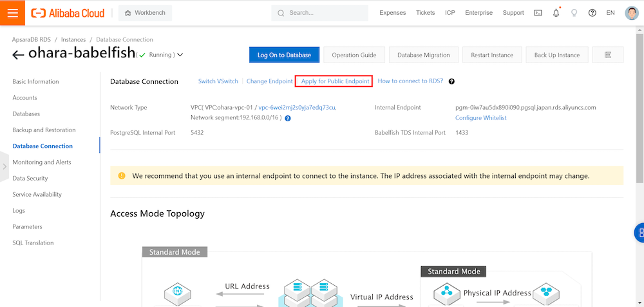
Task: Click the back arrow beside instance name
Action: [x=18, y=55]
